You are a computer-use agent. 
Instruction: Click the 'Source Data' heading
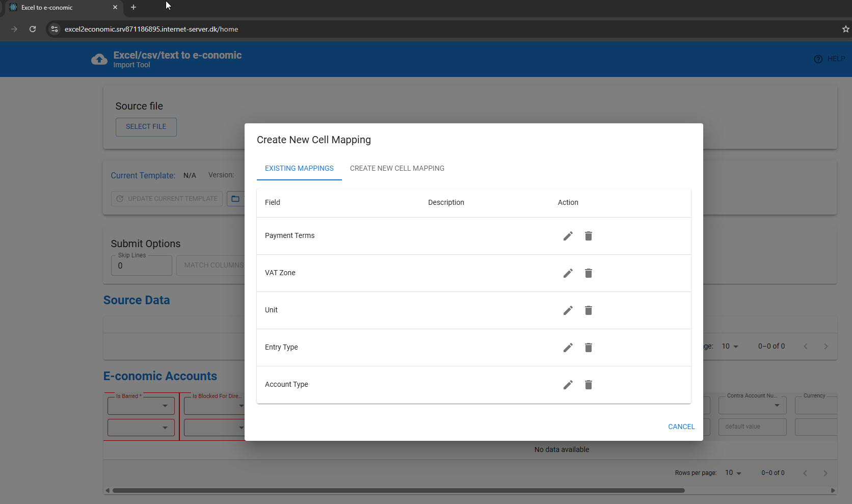pos(137,301)
